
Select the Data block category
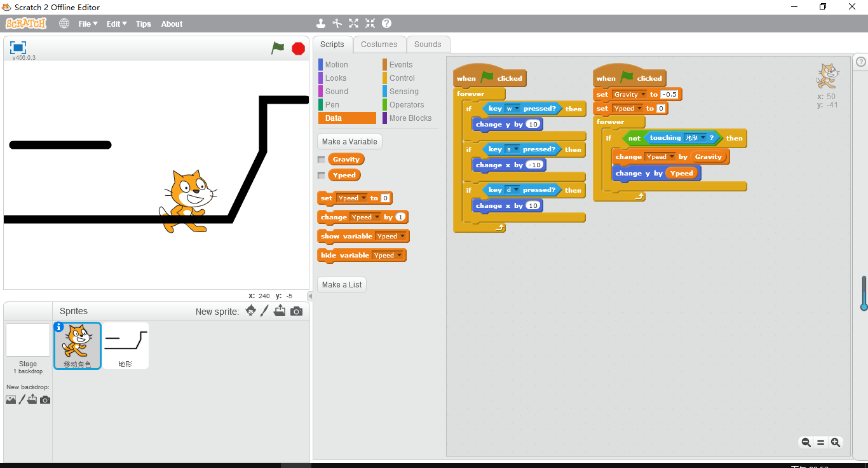(x=347, y=118)
